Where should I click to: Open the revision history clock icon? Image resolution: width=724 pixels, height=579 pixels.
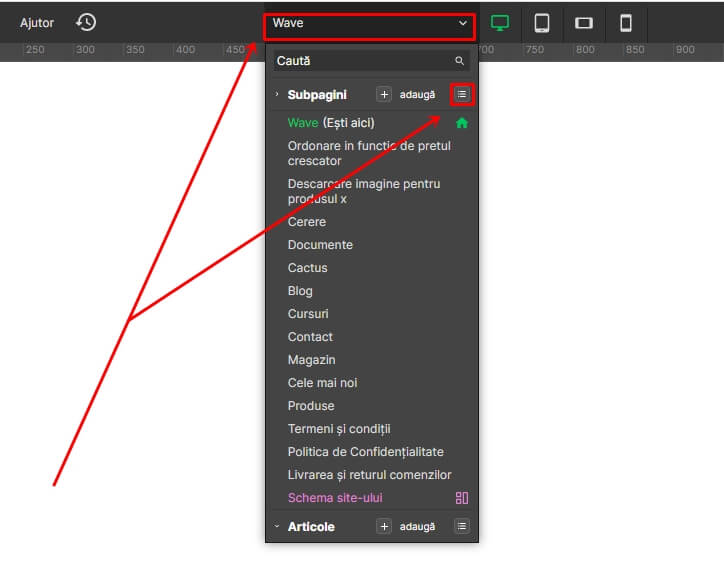tap(86, 22)
